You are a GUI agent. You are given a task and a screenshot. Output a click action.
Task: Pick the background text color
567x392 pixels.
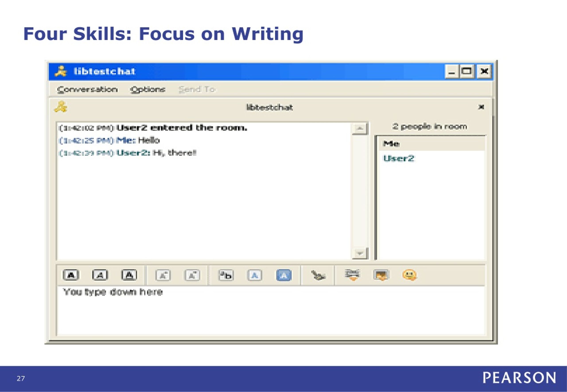(x=284, y=275)
